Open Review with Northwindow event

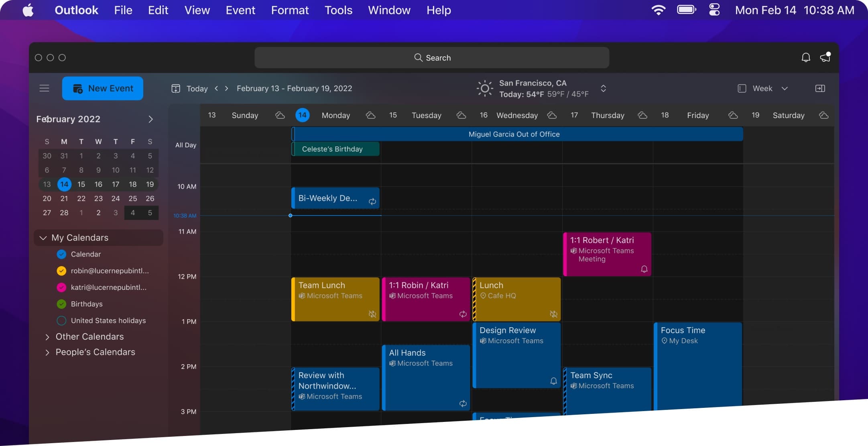pyautogui.click(x=335, y=389)
